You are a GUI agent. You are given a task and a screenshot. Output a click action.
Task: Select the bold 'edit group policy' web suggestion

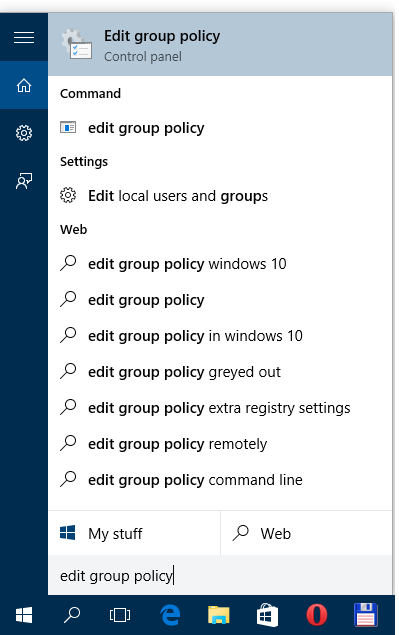coord(220,300)
